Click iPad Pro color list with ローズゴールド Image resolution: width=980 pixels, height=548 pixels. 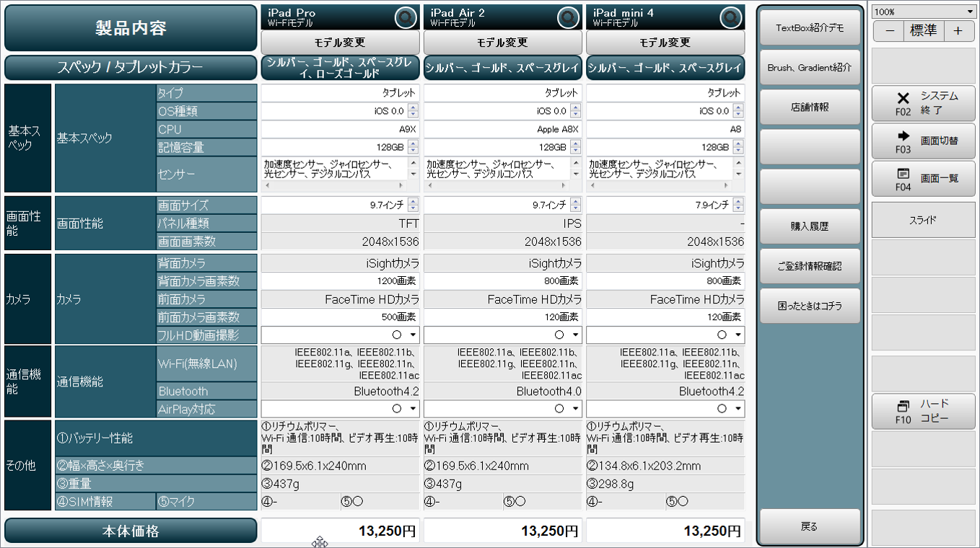[340, 68]
